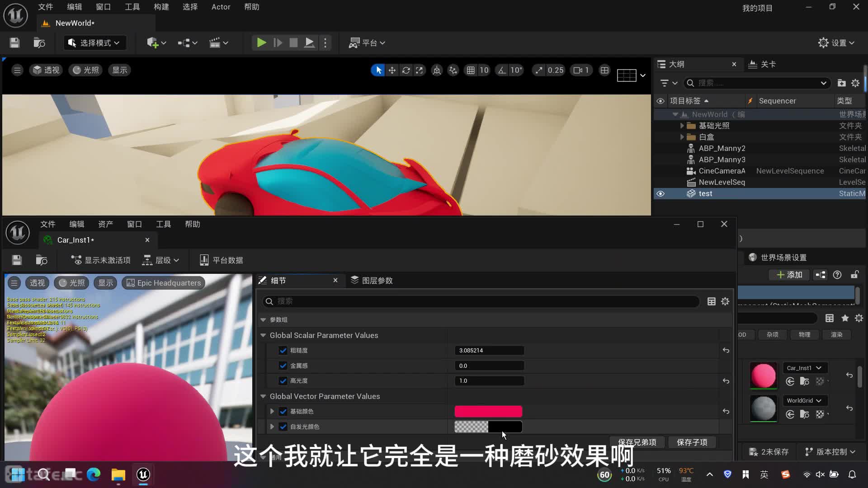Image resolution: width=868 pixels, height=488 pixels.
Task: Click the outliner settings gear
Action: click(855, 83)
